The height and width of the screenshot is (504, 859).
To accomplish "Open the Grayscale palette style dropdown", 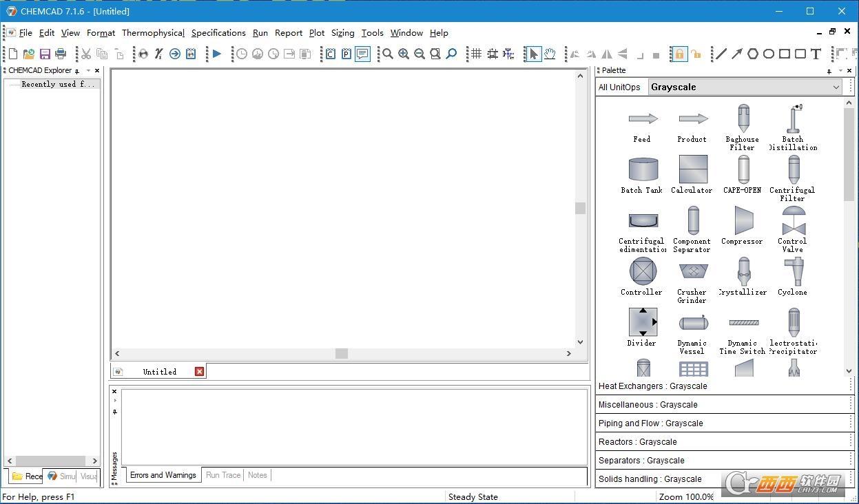I will 744,87.
